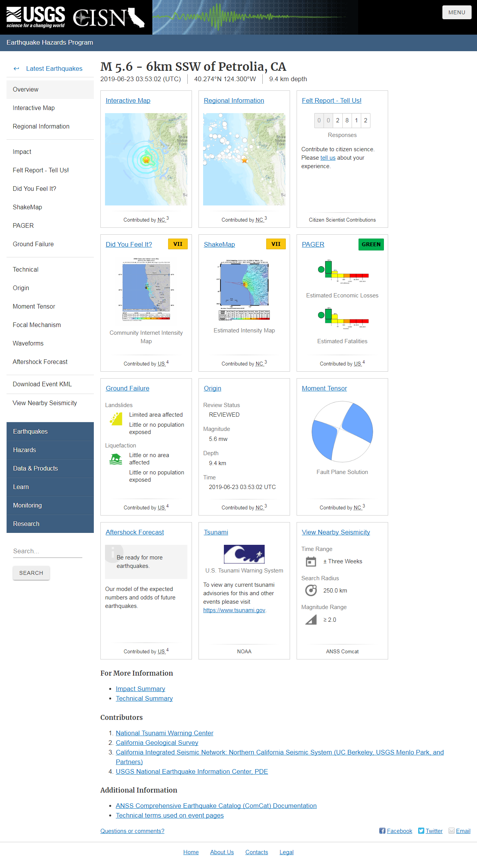Click the Magnitude Range triangle icon

point(311,620)
